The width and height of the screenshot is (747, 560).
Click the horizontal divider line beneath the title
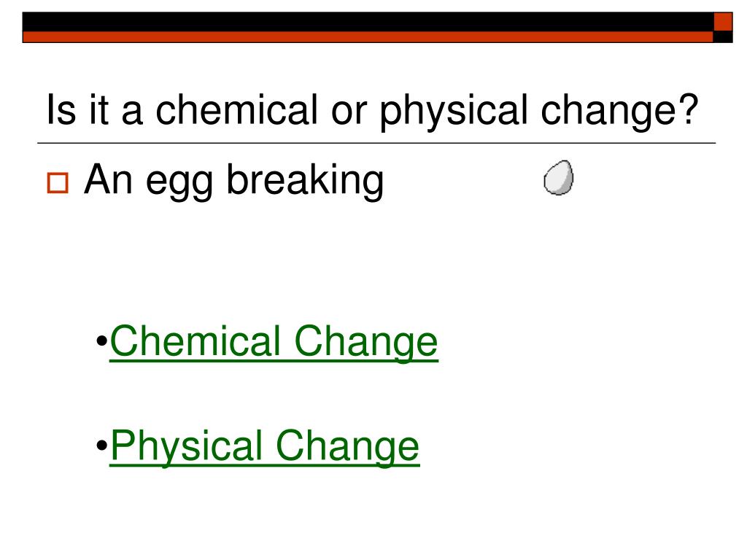(376, 143)
